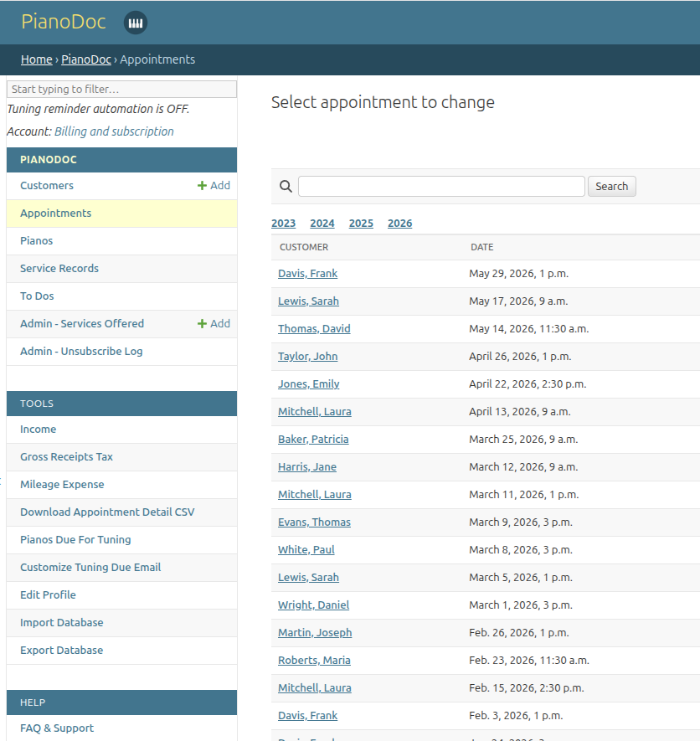This screenshot has width=700, height=741.
Task: Click date 'April 22, 2026, 2:30 p.m.'
Action: pyautogui.click(x=528, y=384)
